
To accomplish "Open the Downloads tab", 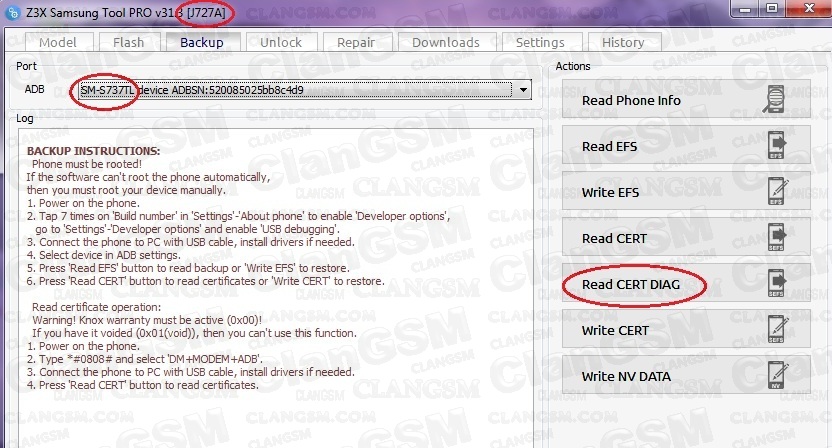I will [446, 42].
